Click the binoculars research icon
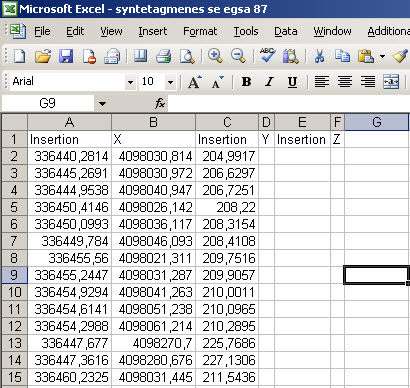Viewport: 410px width, 388px height. pyautogui.click(x=291, y=56)
